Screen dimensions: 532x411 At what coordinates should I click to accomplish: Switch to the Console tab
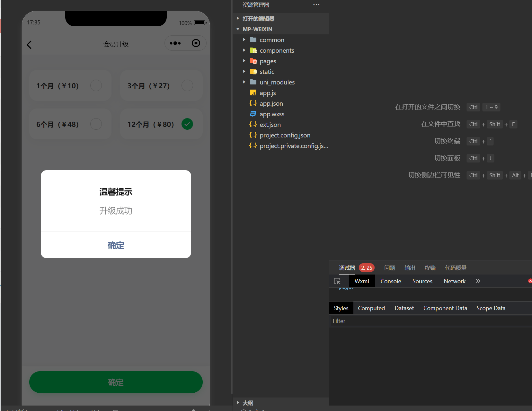(391, 281)
